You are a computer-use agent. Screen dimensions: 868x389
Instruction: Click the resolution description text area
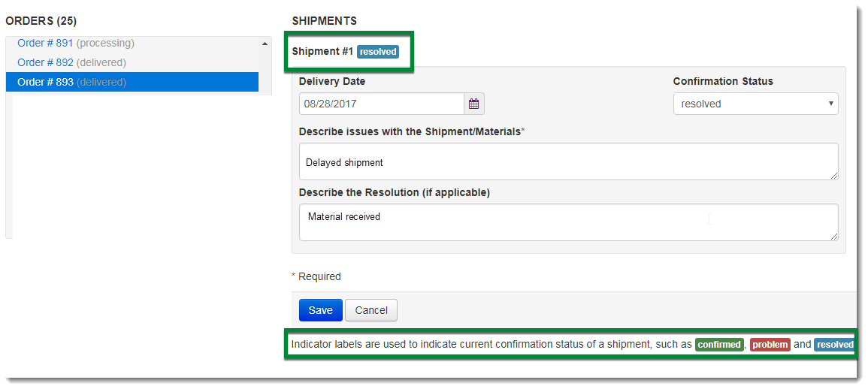567,222
